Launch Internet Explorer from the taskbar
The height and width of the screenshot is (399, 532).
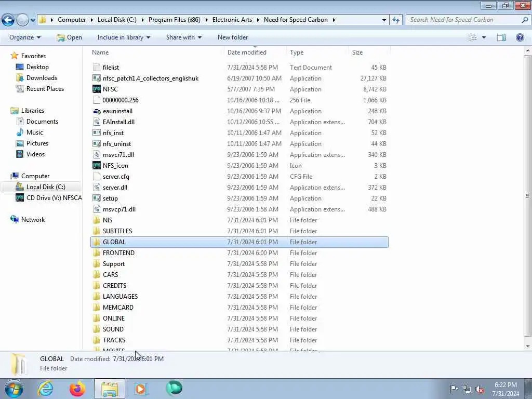click(45, 389)
